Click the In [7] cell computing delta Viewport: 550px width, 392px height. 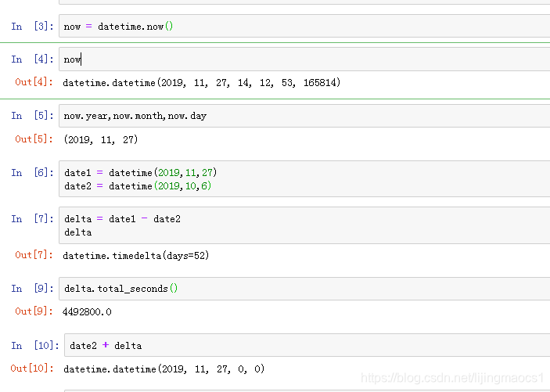tap(304, 225)
